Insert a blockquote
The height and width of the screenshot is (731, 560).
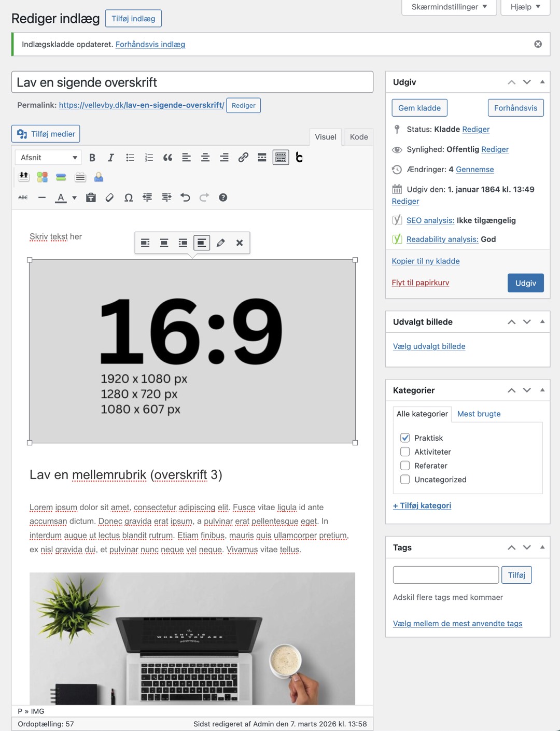click(167, 157)
